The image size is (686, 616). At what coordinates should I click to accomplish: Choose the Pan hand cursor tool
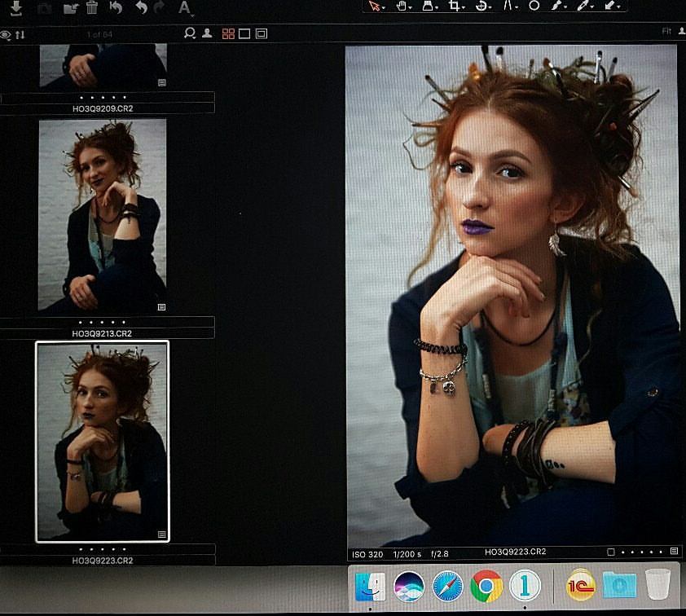tap(401, 6)
